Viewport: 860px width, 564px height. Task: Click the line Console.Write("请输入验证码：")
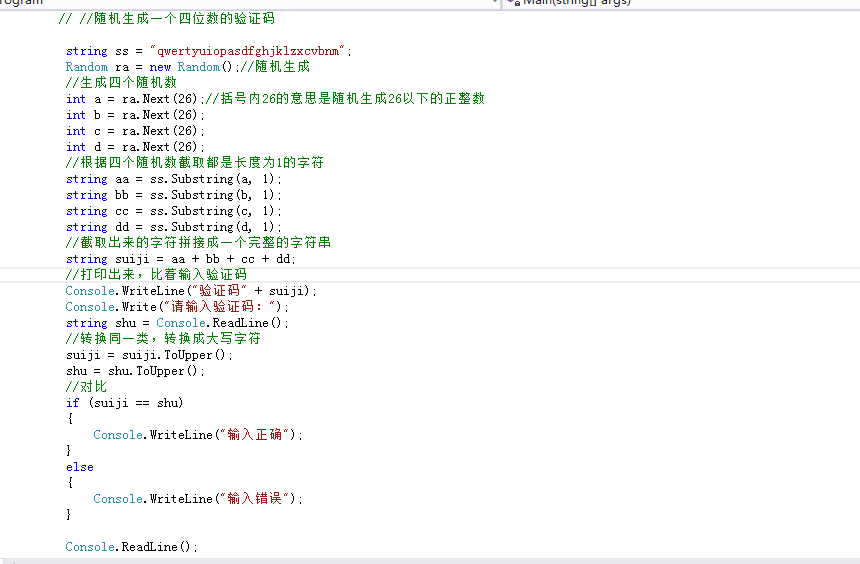(177, 307)
